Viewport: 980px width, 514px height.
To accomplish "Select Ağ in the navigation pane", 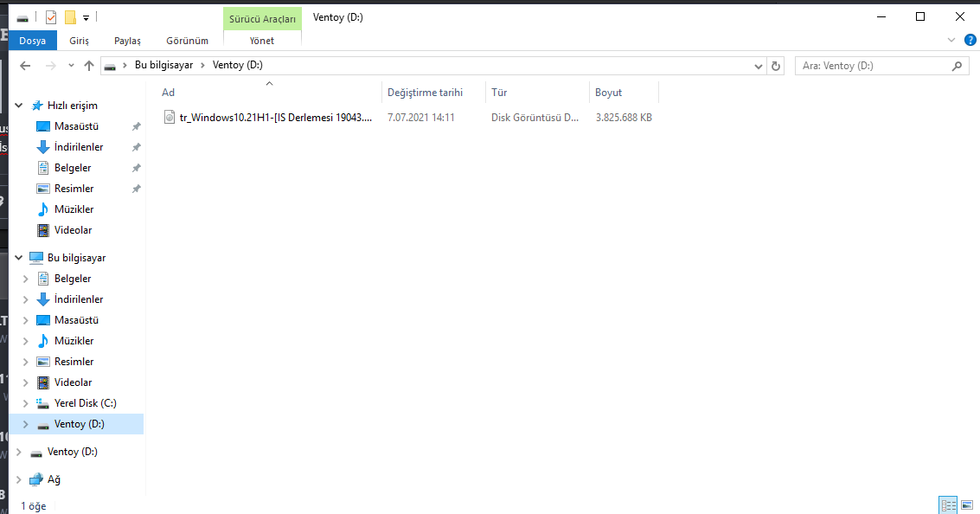I will (54, 479).
